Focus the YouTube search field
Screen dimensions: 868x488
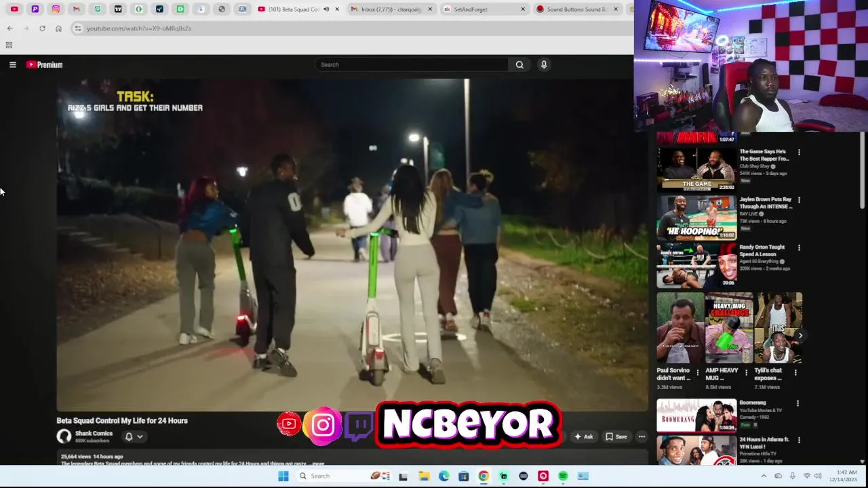coord(412,64)
